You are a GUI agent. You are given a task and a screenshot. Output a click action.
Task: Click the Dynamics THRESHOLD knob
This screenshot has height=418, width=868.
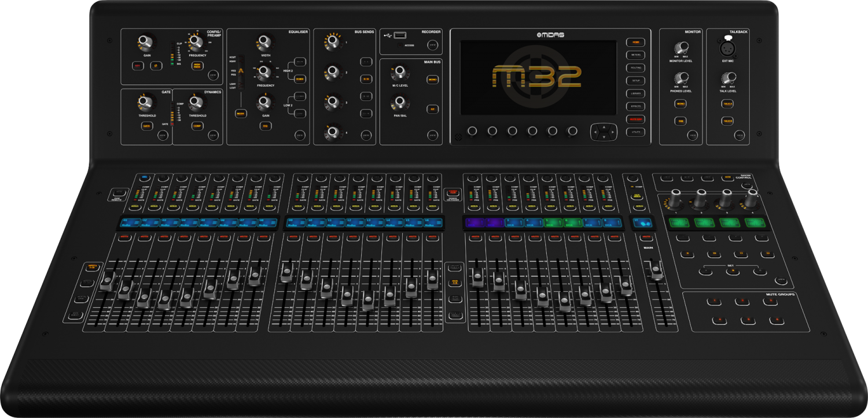coord(197,103)
